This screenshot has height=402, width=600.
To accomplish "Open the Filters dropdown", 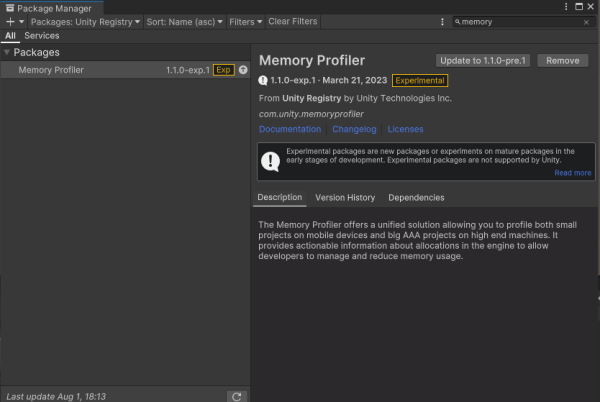I will (245, 21).
